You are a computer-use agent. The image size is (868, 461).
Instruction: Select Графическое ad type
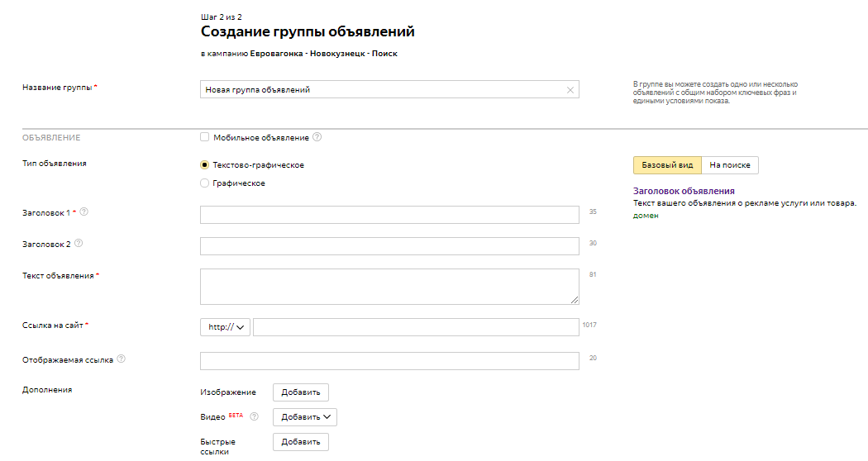coord(205,183)
